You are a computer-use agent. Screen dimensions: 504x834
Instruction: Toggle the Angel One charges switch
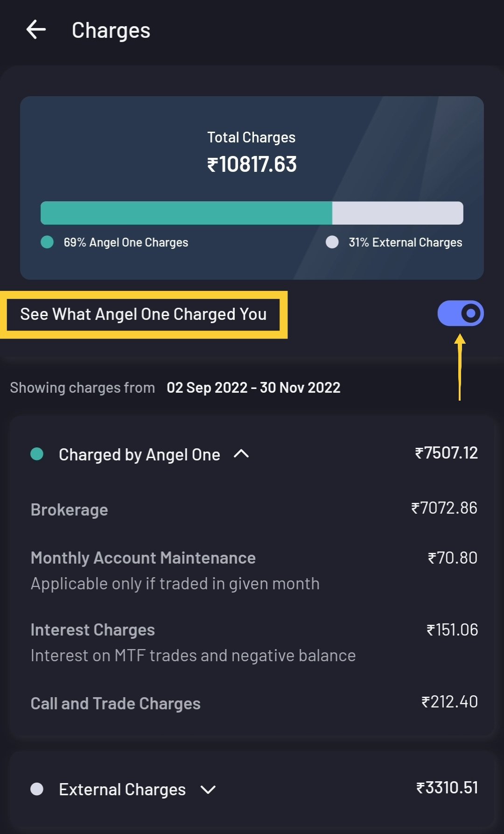tap(460, 313)
